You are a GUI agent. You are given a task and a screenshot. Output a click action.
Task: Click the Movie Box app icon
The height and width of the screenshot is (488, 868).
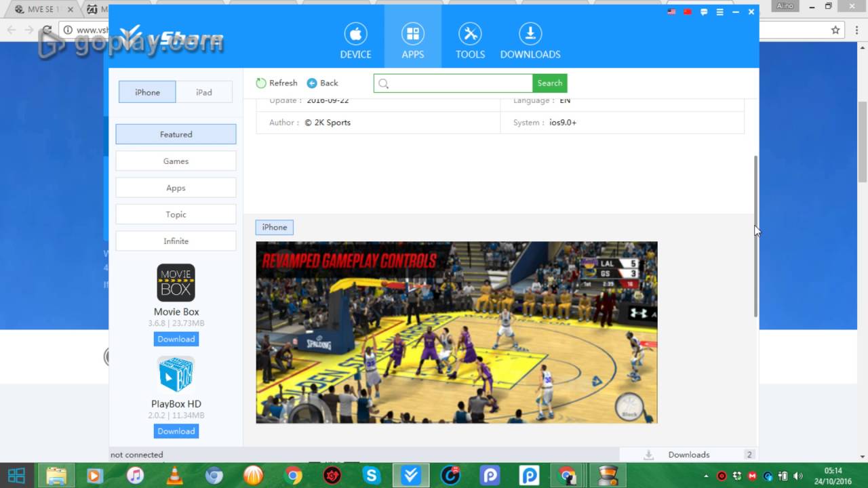click(x=176, y=283)
